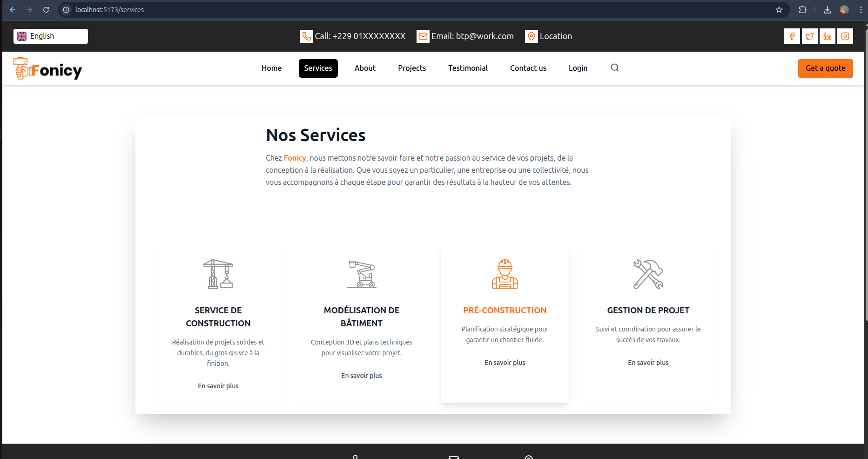Viewport: 868px width, 459px height.
Task: Click the Nos Services heading
Action: (316, 135)
